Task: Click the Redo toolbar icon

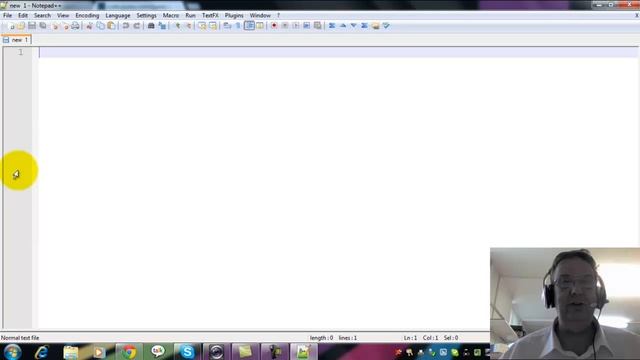Action: coord(137,26)
